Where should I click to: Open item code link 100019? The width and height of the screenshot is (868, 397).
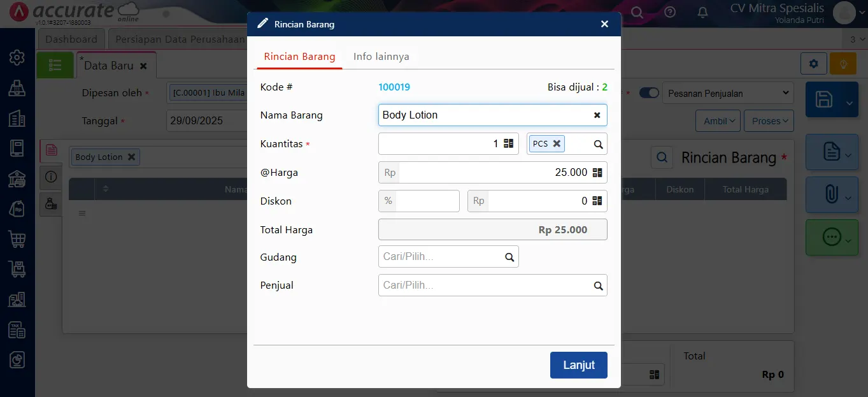[394, 87]
